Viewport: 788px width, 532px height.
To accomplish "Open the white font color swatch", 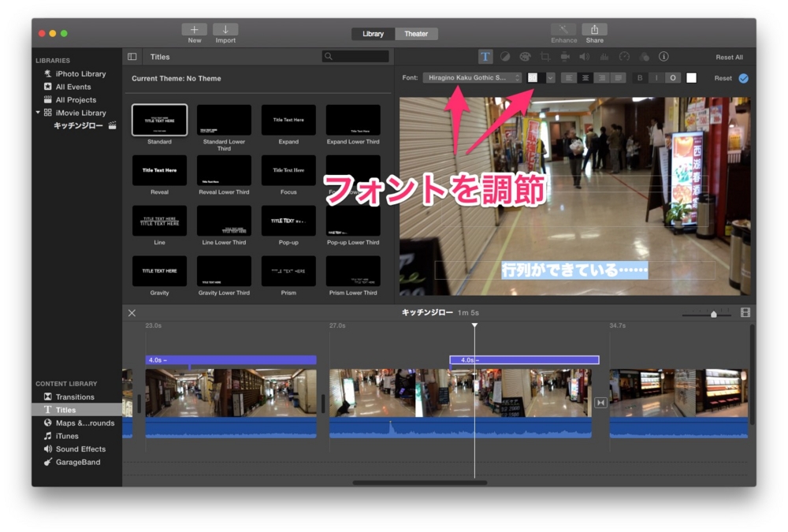I will pos(692,78).
